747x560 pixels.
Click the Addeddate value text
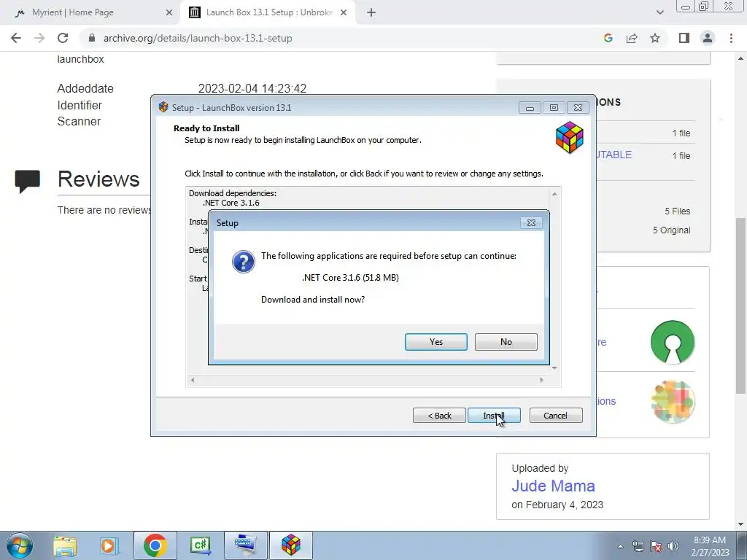(x=252, y=88)
